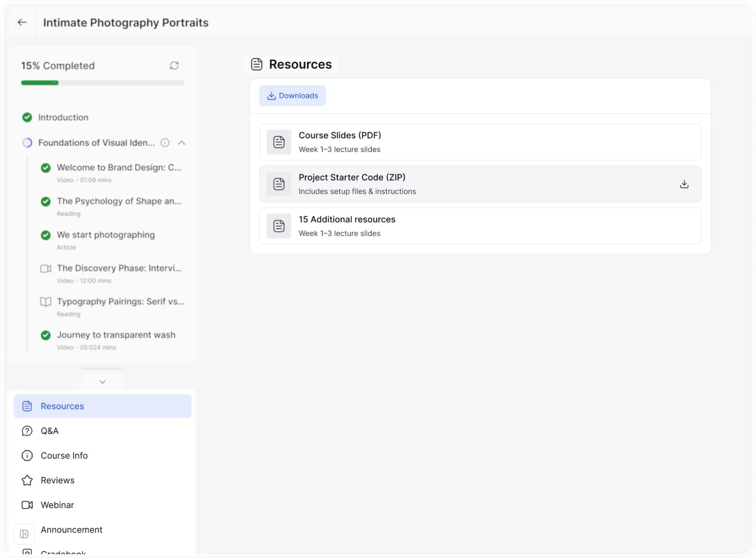The height and width of the screenshot is (558, 756).
Task: Open Welcome to Brand Design video lesson
Action: pyautogui.click(x=119, y=167)
